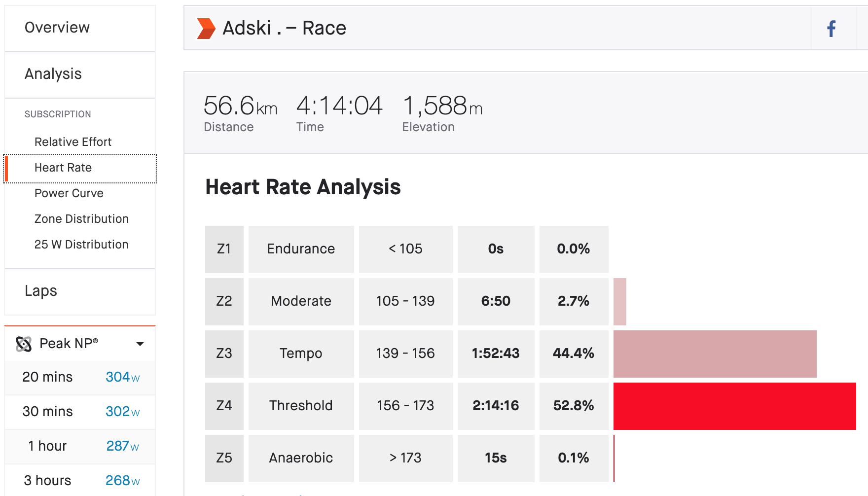Click the orange Strava chevron logo

[x=206, y=28]
